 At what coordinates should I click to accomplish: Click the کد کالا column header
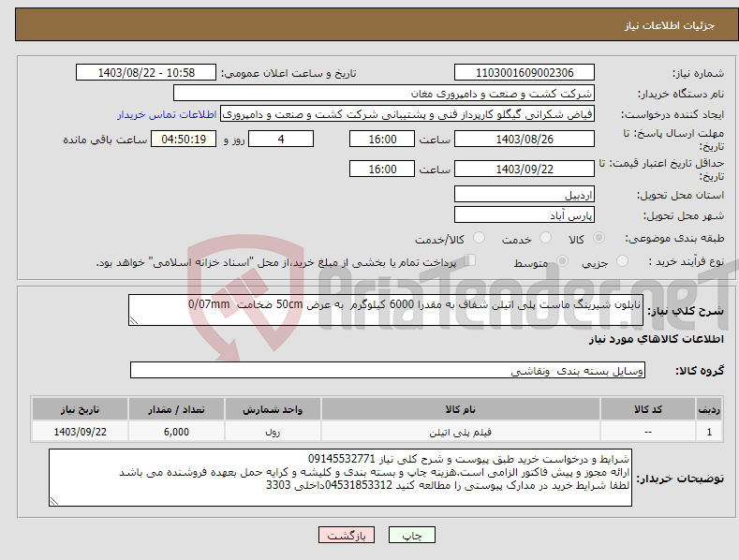(x=648, y=409)
